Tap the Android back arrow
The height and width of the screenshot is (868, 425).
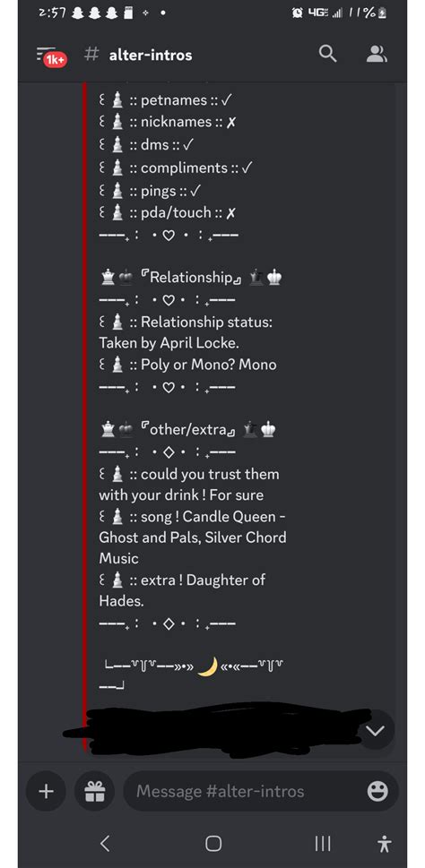(105, 844)
